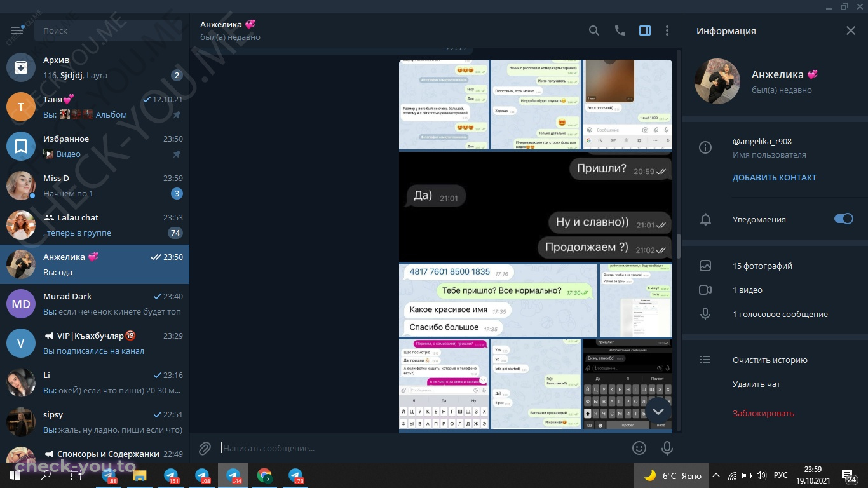Screen dimensions: 868x488
Task: Open the Lalau chat group
Action: point(95,225)
